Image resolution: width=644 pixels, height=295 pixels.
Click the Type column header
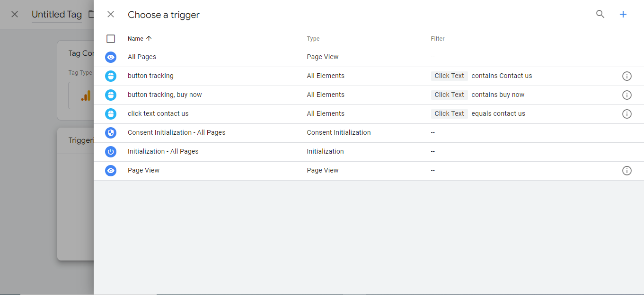[x=313, y=39]
